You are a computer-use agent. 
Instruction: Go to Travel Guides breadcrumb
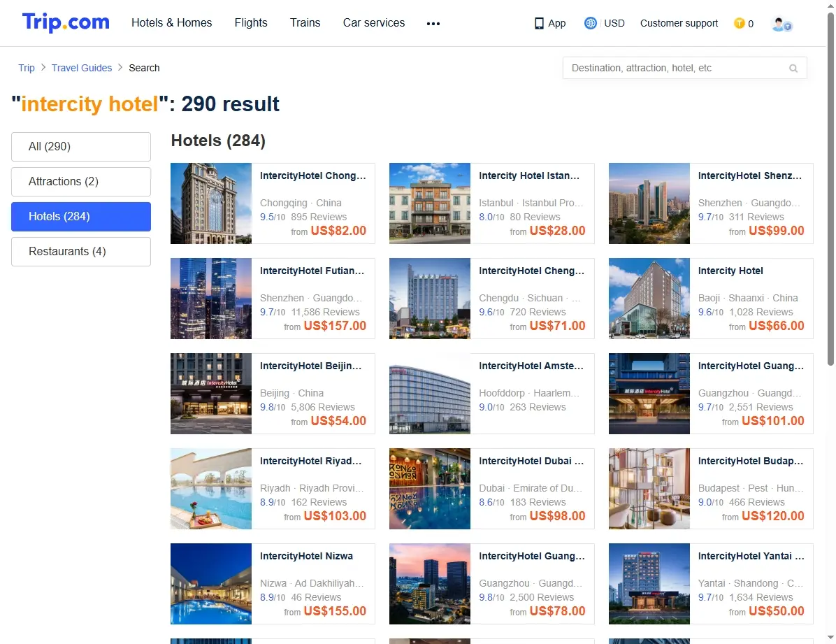[x=82, y=68]
